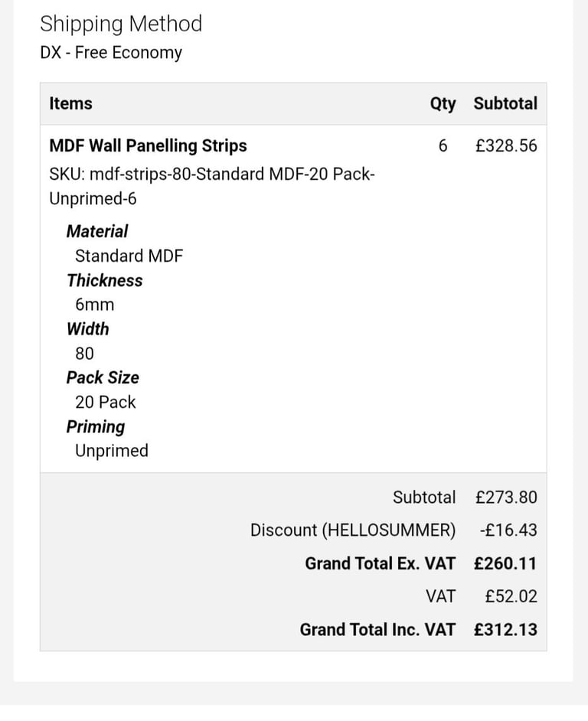The height and width of the screenshot is (721, 588).
Task: Click the Discount (HELLOSUMMER) label
Action: tap(352, 530)
